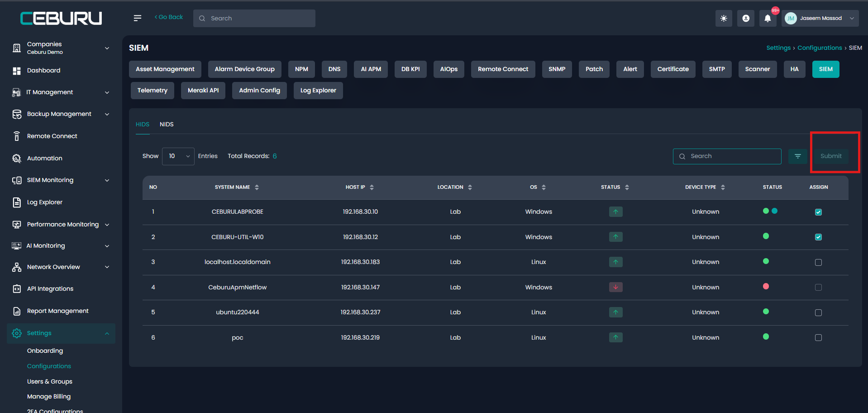Open the Alarm Device Group tab
Screen dimensions: 868x413
pos(245,69)
